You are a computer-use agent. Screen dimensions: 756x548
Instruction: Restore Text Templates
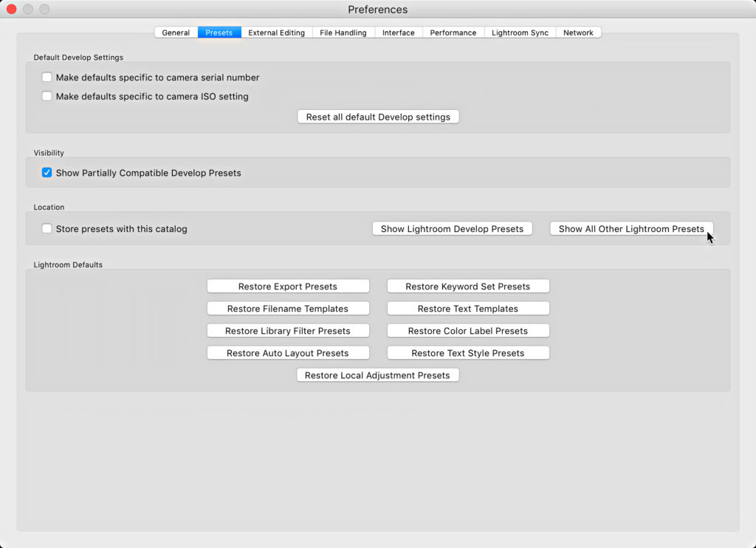click(467, 308)
